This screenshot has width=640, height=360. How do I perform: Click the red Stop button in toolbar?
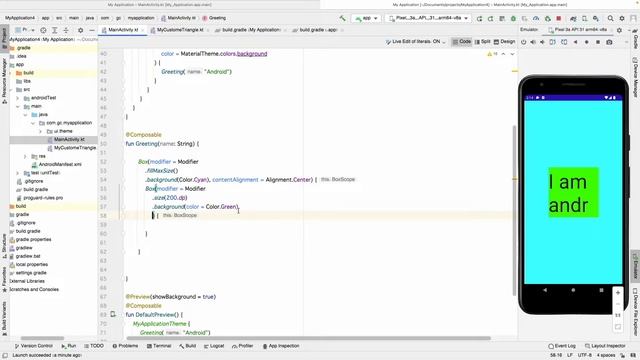coord(559,18)
